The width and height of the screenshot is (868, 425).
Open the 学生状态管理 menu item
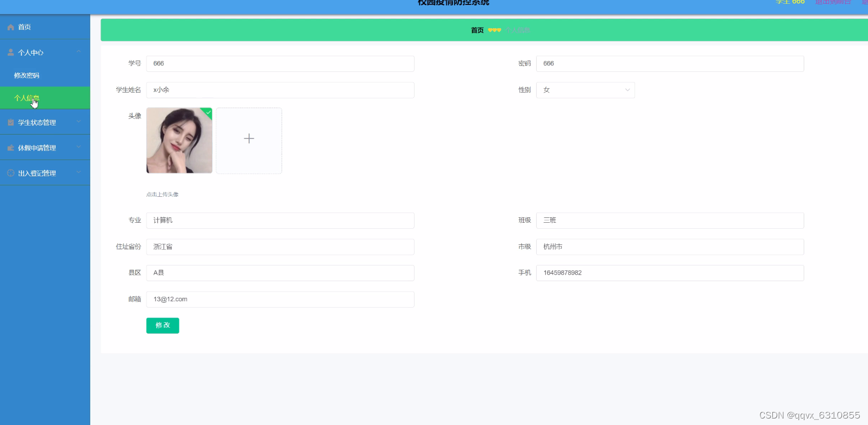click(45, 123)
